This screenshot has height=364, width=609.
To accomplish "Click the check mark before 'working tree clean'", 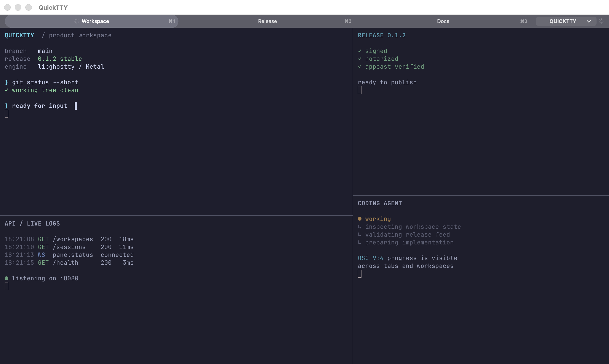I will pos(7,90).
